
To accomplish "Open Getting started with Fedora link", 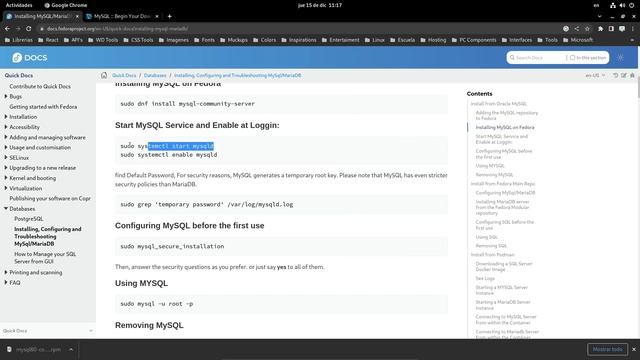I will [43, 107].
